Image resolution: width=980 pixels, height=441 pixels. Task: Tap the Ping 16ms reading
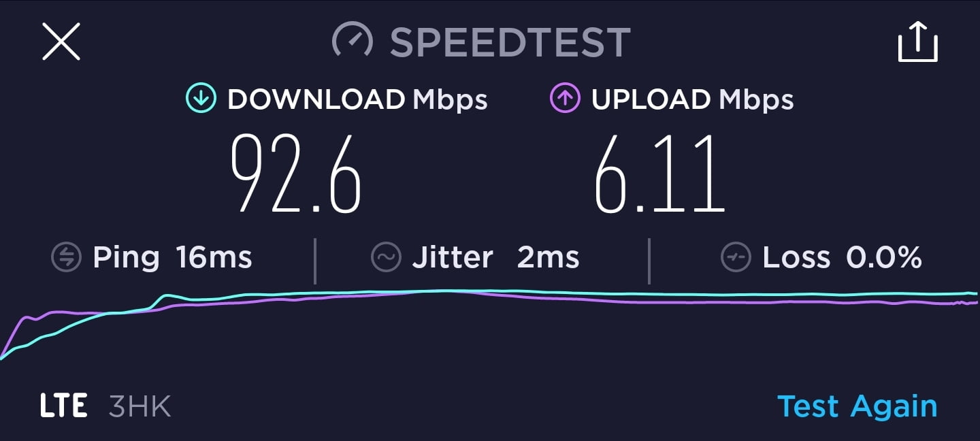pos(172,258)
